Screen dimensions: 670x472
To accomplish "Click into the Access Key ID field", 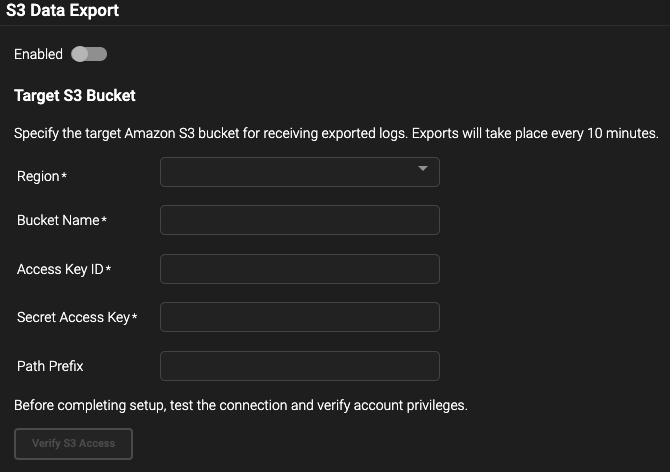I will click(299, 269).
